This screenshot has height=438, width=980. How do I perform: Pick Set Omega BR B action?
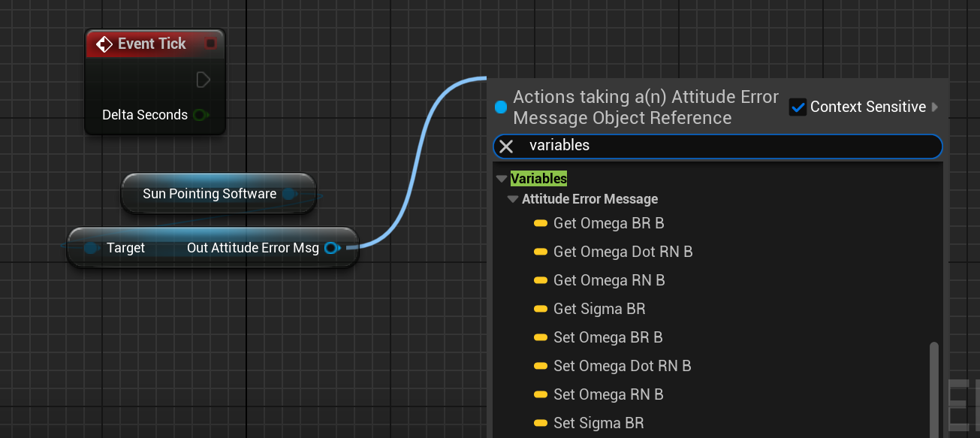coord(608,337)
